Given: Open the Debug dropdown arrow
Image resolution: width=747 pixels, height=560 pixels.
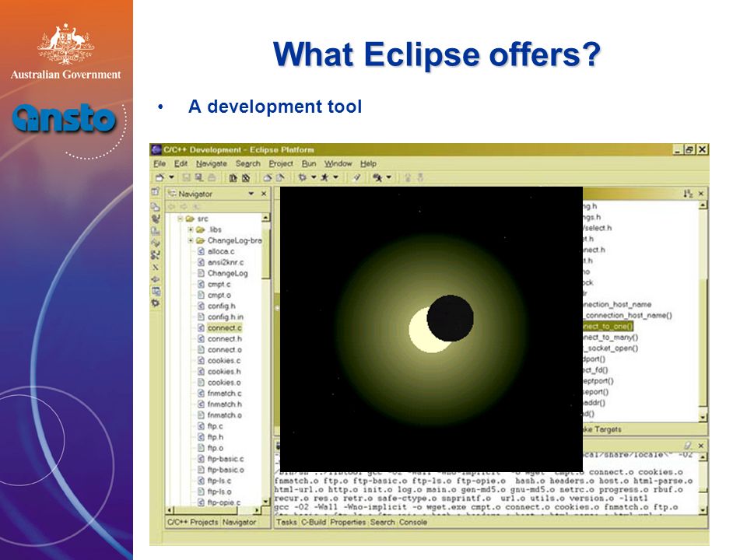Looking at the screenshot, I should 314,177.
